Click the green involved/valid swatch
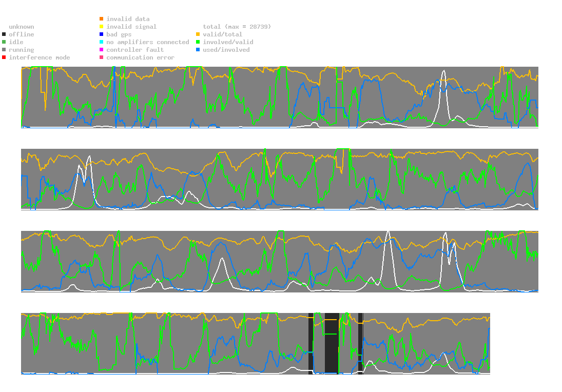The width and height of the screenshot is (562, 392). pyautogui.click(x=198, y=42)
